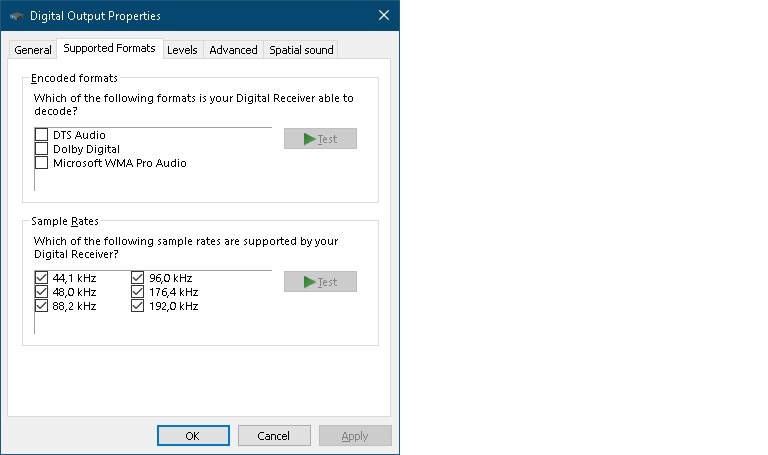Check the Dolby Digital format box
Image resolution: width=768 pixels, height=455 pixels.
pyautogui.click(x=42, y=149)
